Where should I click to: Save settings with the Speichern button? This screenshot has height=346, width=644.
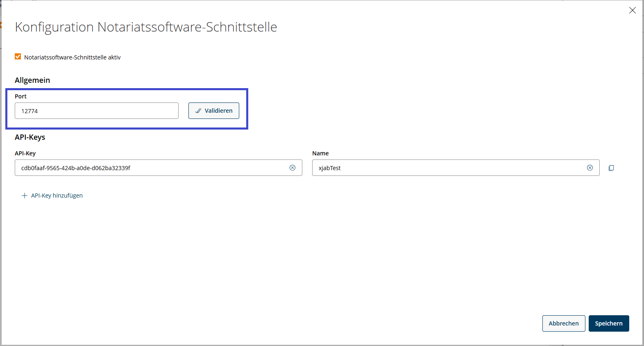[x=609, y=323]
